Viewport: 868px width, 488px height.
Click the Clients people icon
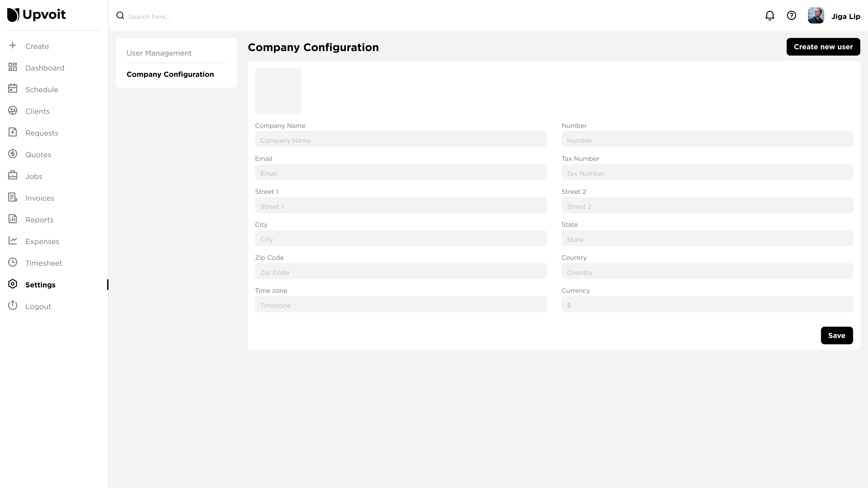13,110
